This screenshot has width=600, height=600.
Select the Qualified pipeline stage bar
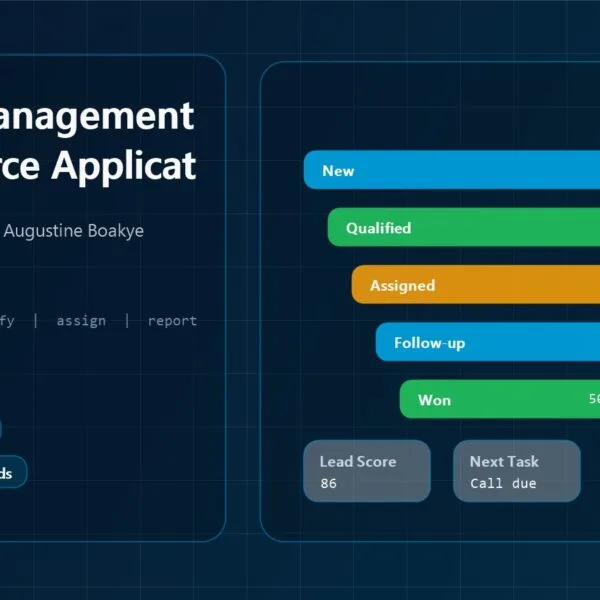pyautogui.click(x=464, y=227)
